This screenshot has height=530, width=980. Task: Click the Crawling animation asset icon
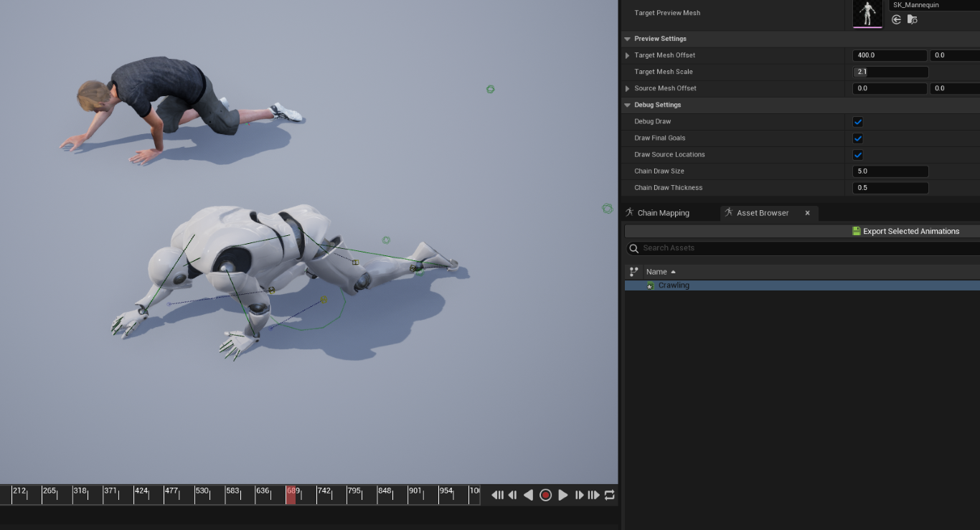point(651,285)
